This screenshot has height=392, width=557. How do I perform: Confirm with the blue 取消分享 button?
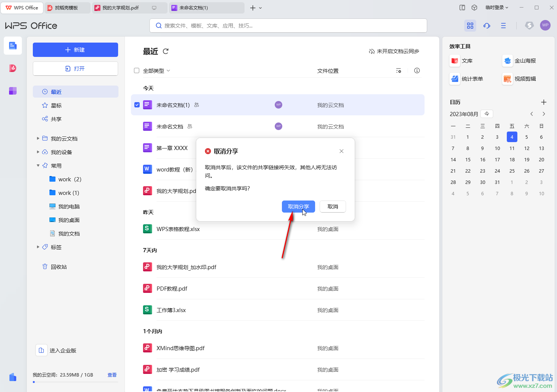pyautogui.click(x=299, y=207)
